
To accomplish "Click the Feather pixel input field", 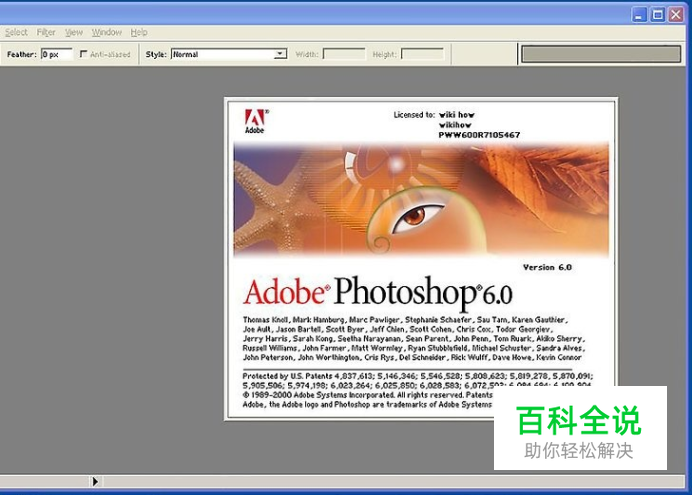I will pyautogui.click(x=56, y=54).
